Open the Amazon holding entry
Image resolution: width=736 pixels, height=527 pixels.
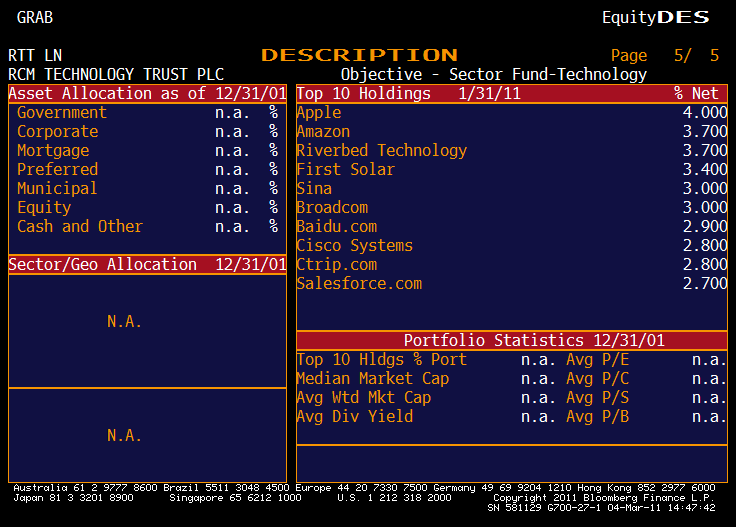[323, 132]
